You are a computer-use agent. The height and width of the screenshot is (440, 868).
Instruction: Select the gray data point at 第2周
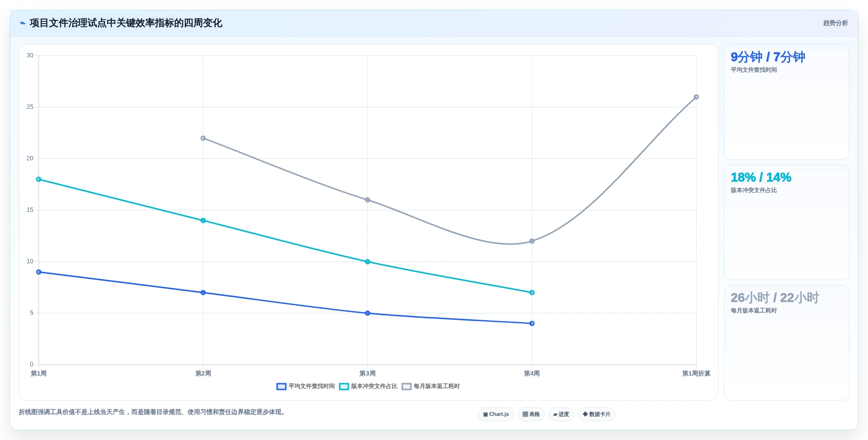[x=203, y=138]
